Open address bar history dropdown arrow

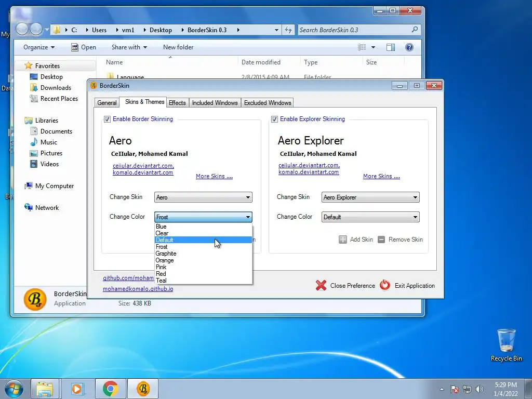(276, 30)
